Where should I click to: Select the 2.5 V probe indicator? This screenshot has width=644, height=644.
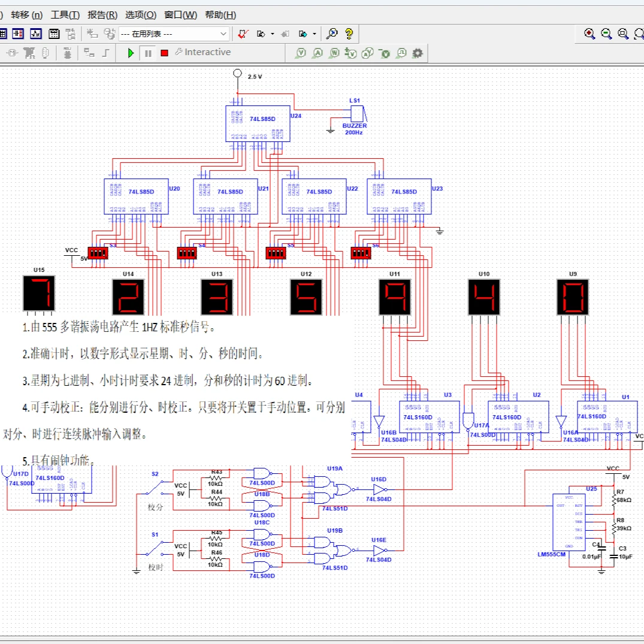coord(237,73)
